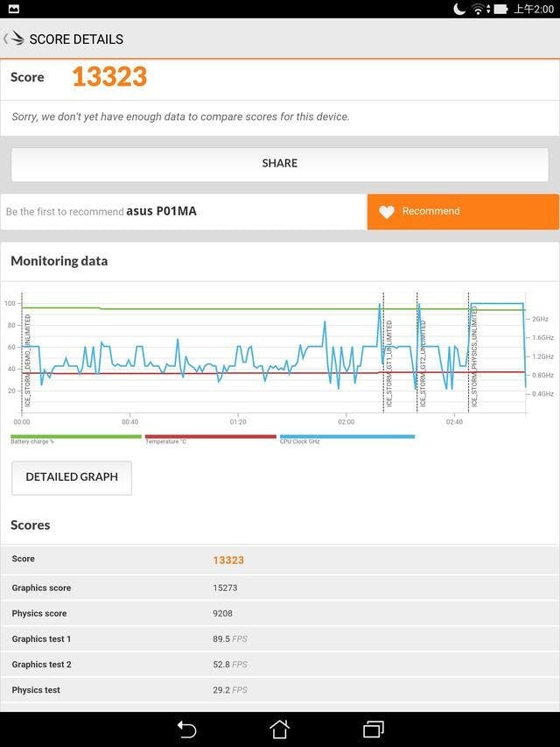Open the notification image icon in status bar

click(x=13, y=9)
